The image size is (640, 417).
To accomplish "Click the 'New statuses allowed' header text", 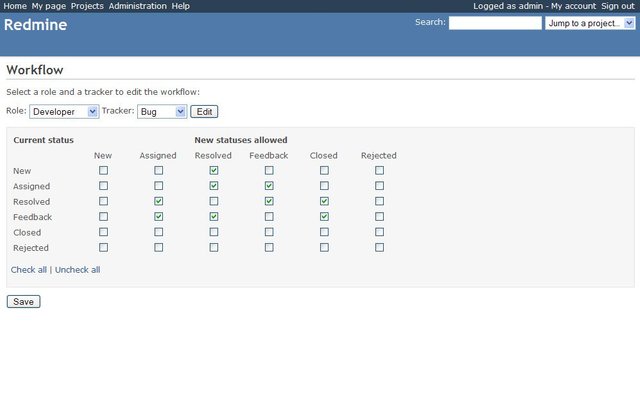I will click(x=241, y=140).
